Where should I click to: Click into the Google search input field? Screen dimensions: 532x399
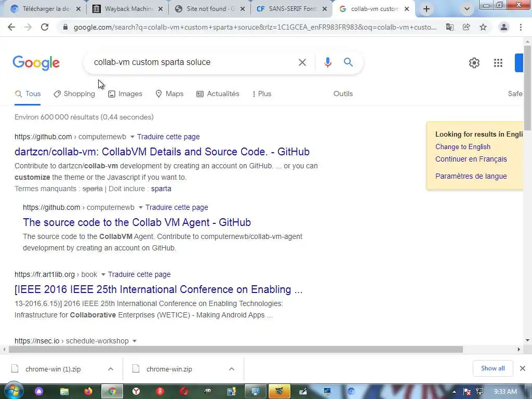193,62
